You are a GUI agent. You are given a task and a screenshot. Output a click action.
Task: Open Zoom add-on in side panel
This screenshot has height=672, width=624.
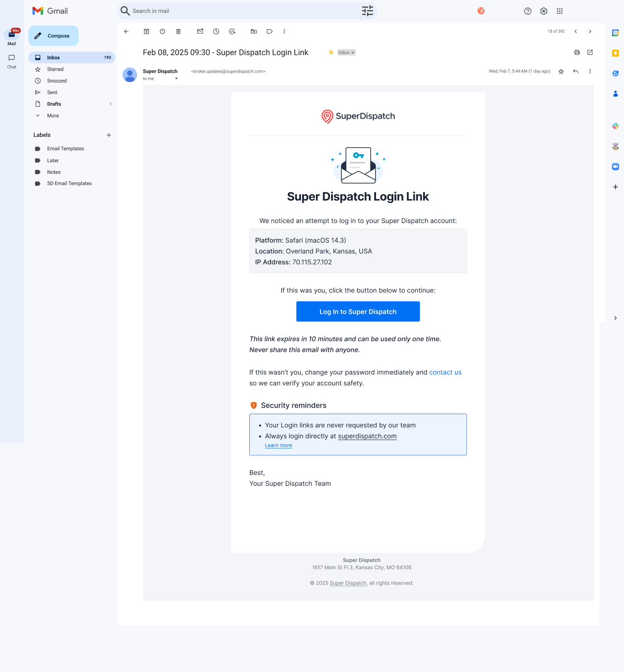point(616,167)
